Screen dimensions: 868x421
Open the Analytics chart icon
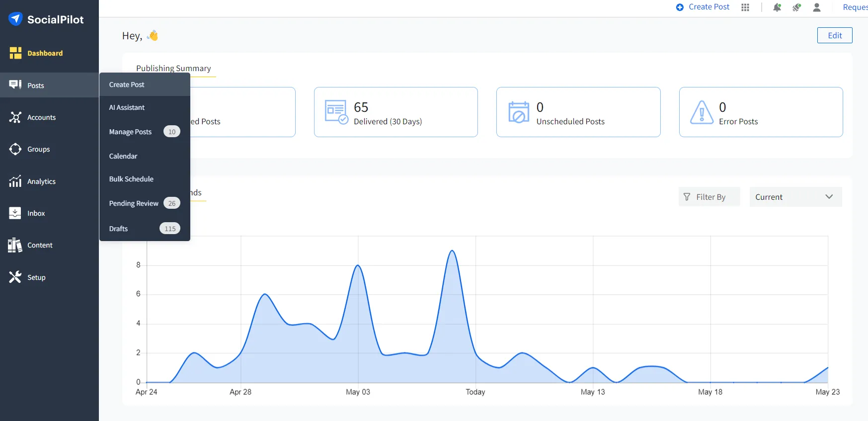point(15,181)
